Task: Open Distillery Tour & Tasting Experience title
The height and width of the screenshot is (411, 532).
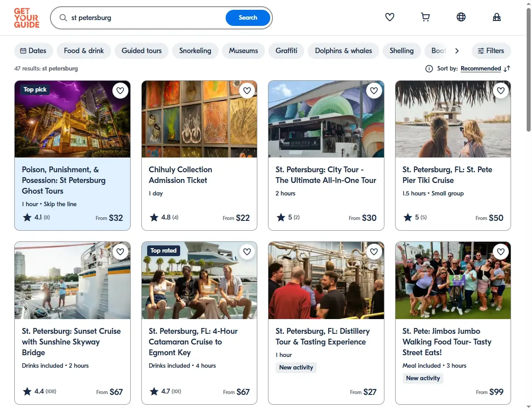Action: [322, 336]
